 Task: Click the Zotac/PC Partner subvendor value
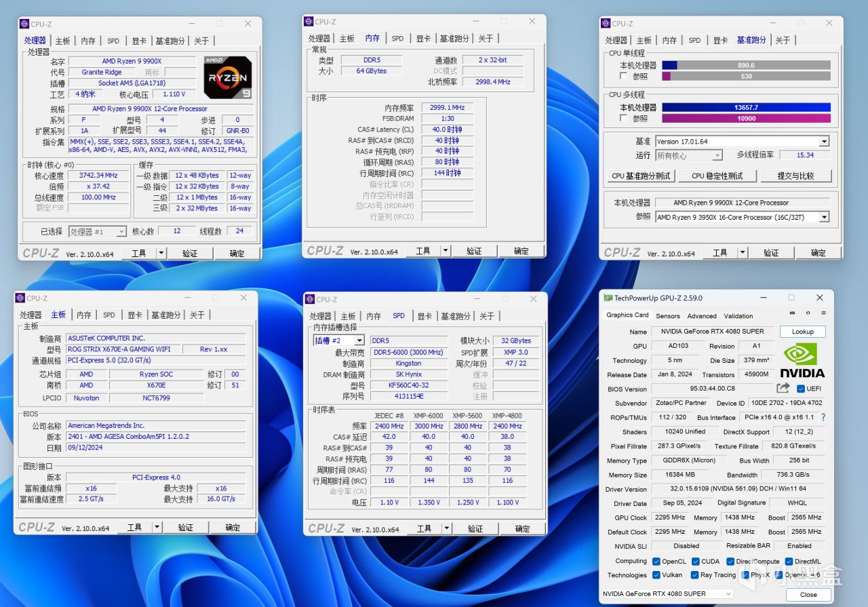coord(681,403)
